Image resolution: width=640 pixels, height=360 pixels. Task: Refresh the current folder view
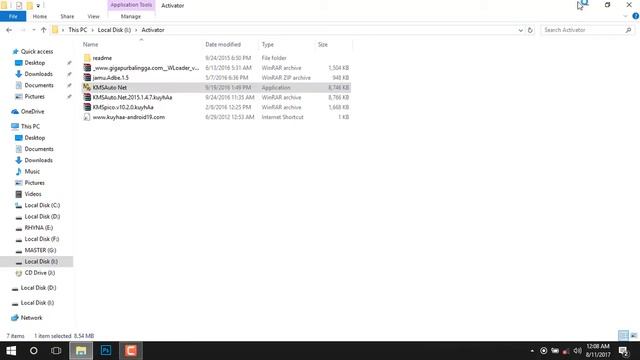click(530, 30)
